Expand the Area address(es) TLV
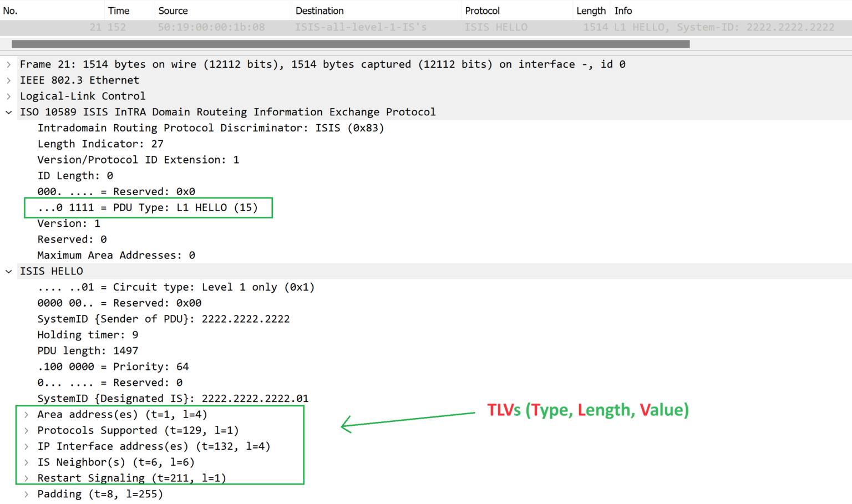 pyautogui.click(x=26, y=414)
